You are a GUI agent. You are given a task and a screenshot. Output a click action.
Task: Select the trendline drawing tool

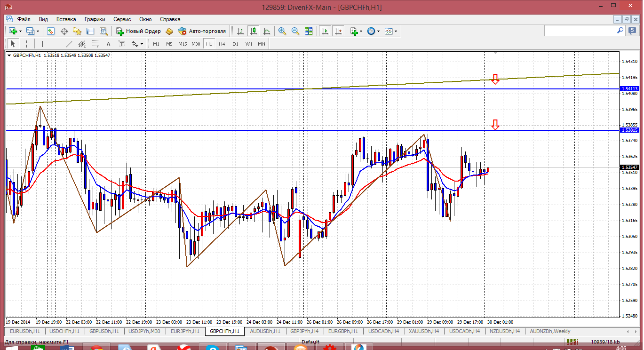click(69, 44)
